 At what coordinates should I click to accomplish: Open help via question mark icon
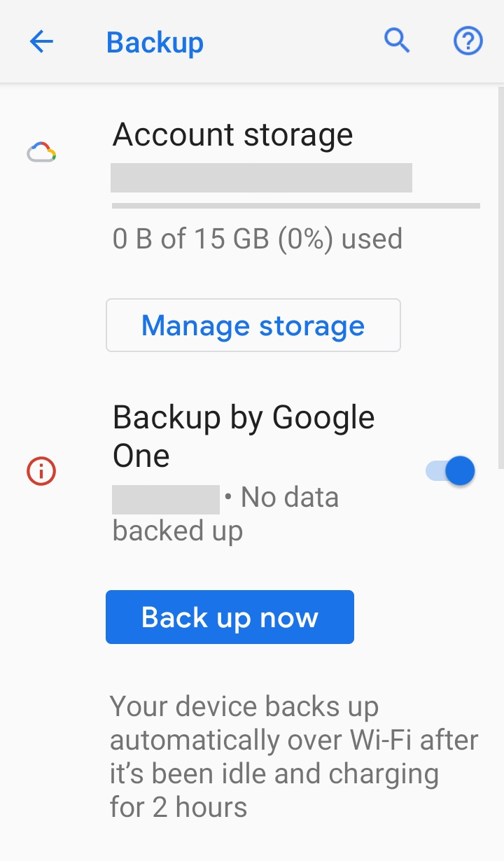coord(468,42)
